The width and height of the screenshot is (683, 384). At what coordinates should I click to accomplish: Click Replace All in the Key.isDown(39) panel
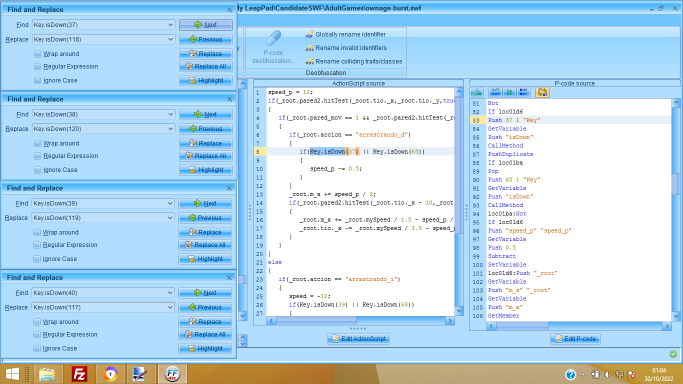tap(205, 245)
